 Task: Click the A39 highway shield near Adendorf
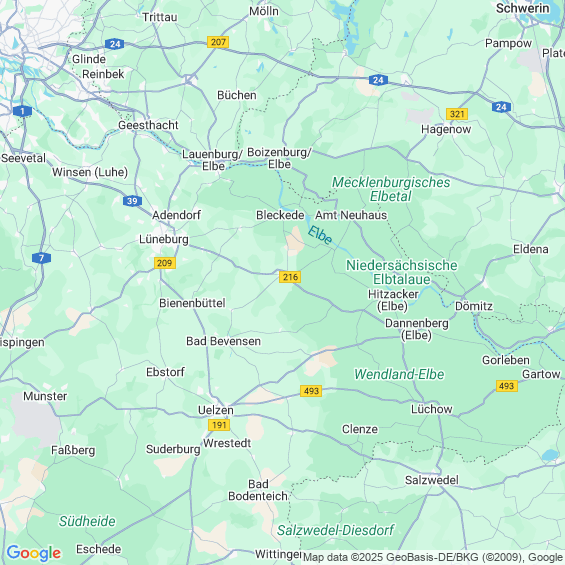tap(132, 201)
